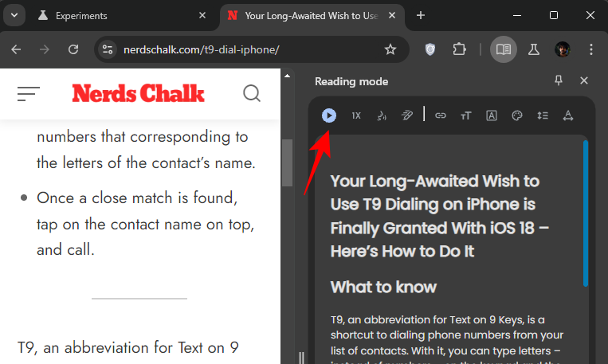Open Chrome Labs flask icon

[534, 49]
